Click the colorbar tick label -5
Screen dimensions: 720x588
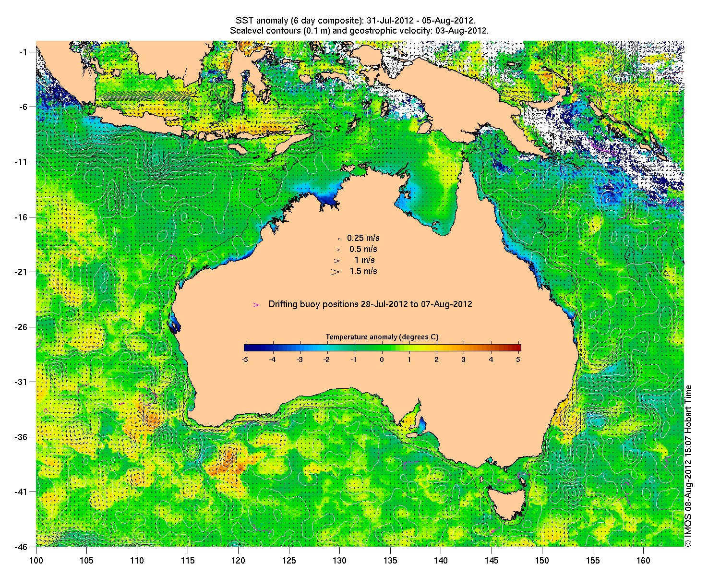click(x=245, y=359)
